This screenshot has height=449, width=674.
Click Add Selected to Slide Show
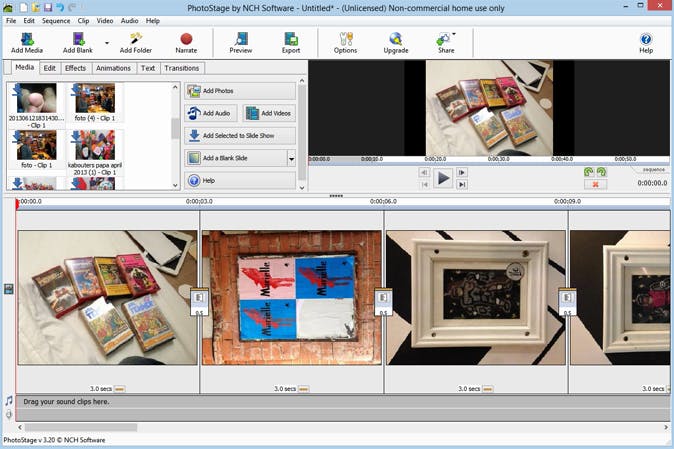pos(240,135)
